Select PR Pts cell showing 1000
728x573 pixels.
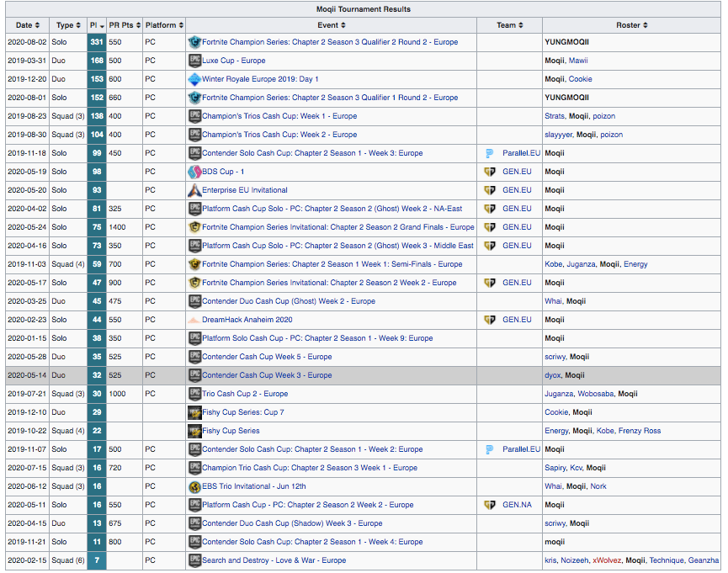[x=125, y=394]
